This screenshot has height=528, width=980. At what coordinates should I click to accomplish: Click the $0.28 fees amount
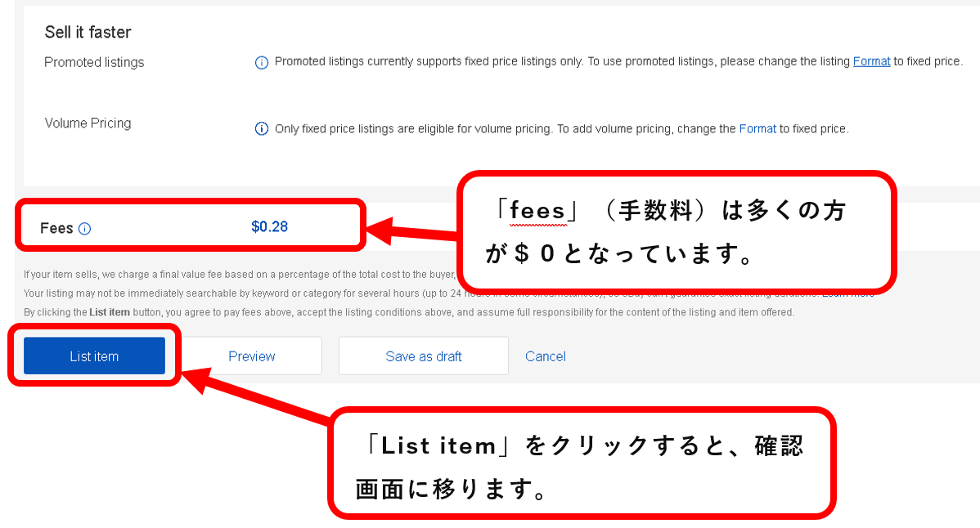tap(269, 226)
